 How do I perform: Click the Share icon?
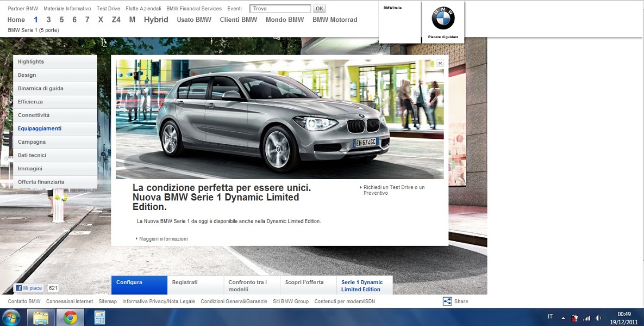447,302
